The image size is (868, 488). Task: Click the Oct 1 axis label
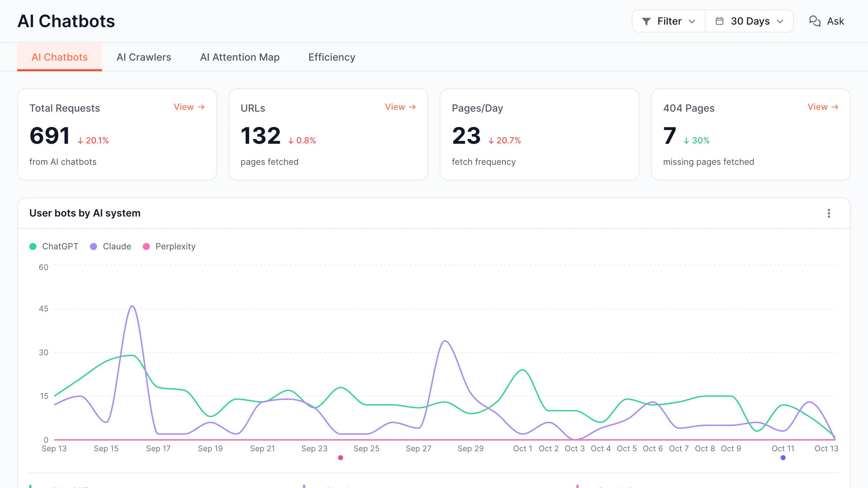(523, 448)
